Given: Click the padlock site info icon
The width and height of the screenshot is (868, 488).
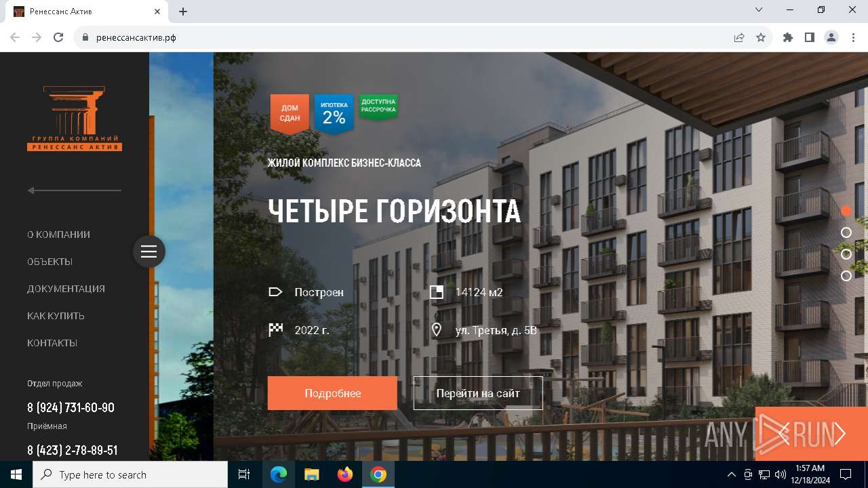Looking at the screenshot, I should (85, 37).
